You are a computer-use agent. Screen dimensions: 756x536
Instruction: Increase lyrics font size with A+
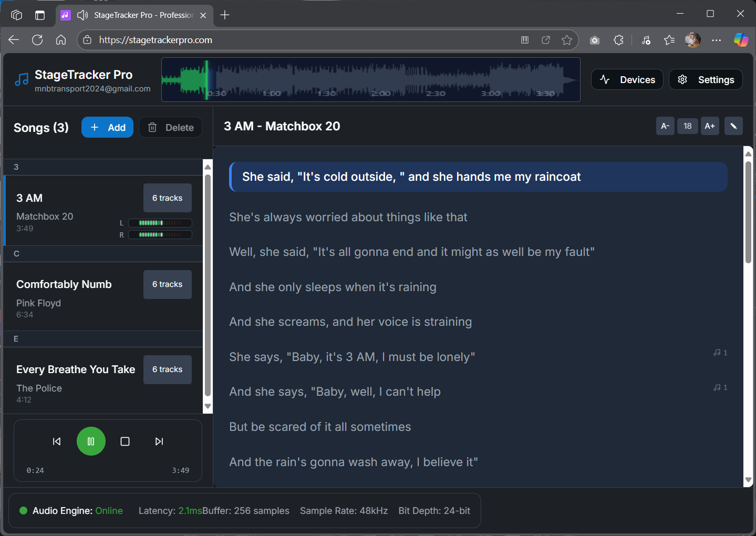tap(710, 126)
